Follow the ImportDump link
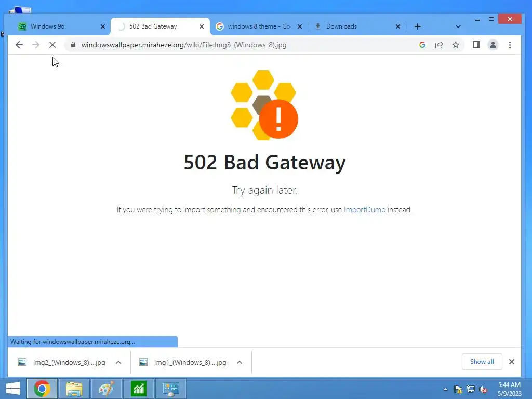 tap(365, 210)
